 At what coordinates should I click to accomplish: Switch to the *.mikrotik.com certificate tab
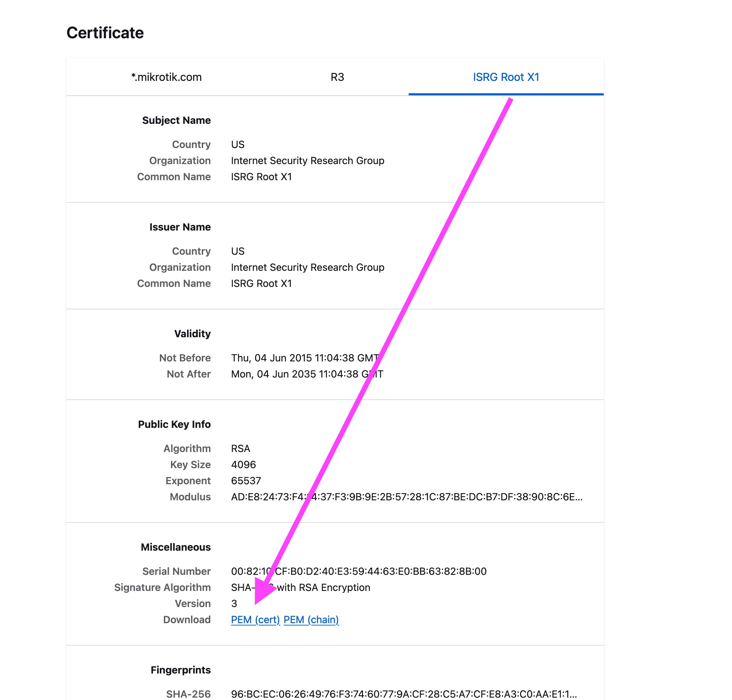click(166, 77)
